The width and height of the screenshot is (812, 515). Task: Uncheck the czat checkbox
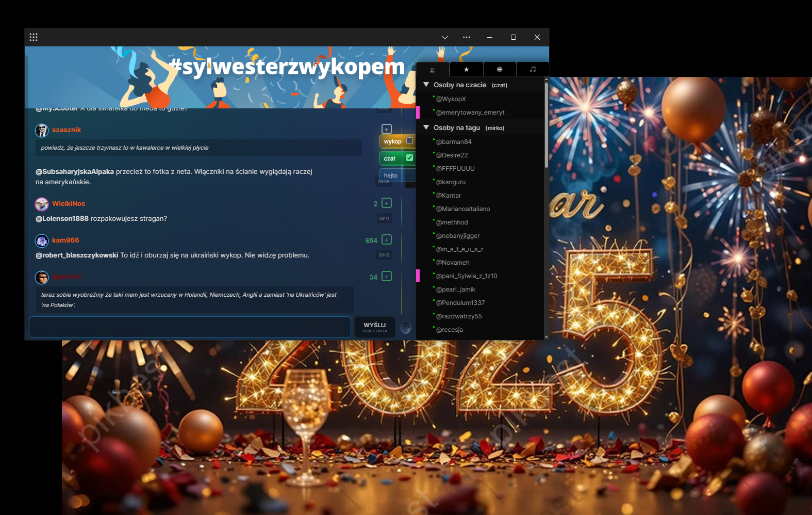410,158
